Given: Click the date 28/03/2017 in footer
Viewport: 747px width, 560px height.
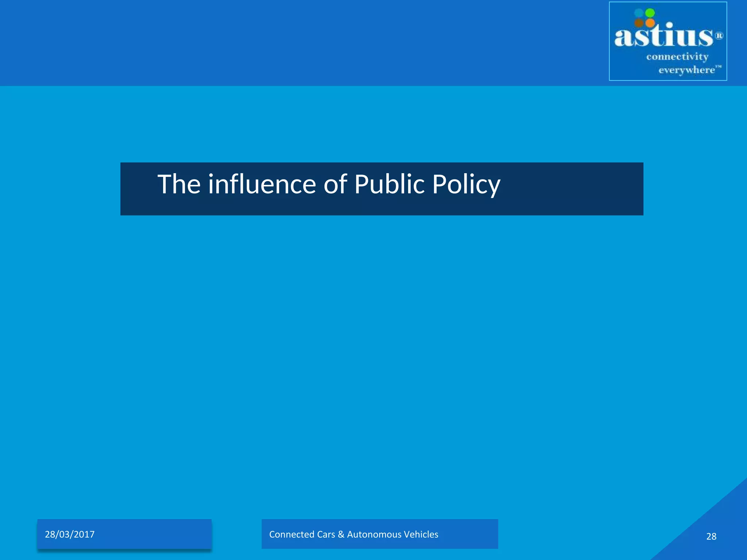Looking at the screenshot, I should click(70, 534).
